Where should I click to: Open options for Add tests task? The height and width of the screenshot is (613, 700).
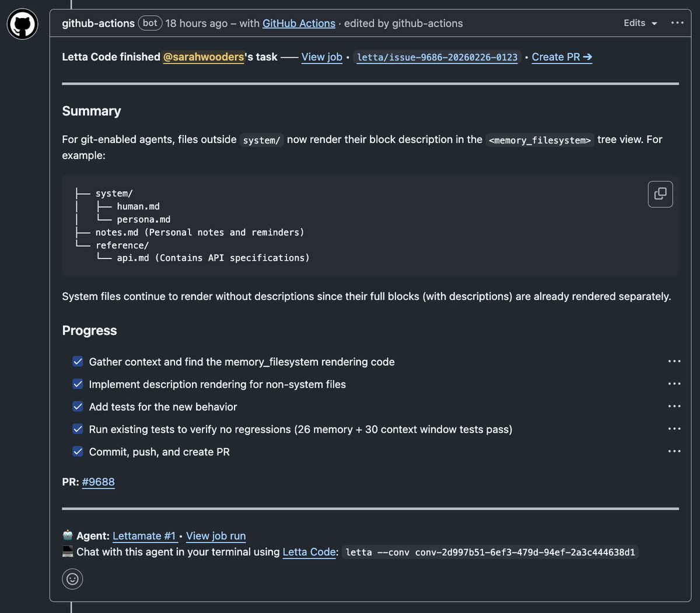tap(674, 407)
